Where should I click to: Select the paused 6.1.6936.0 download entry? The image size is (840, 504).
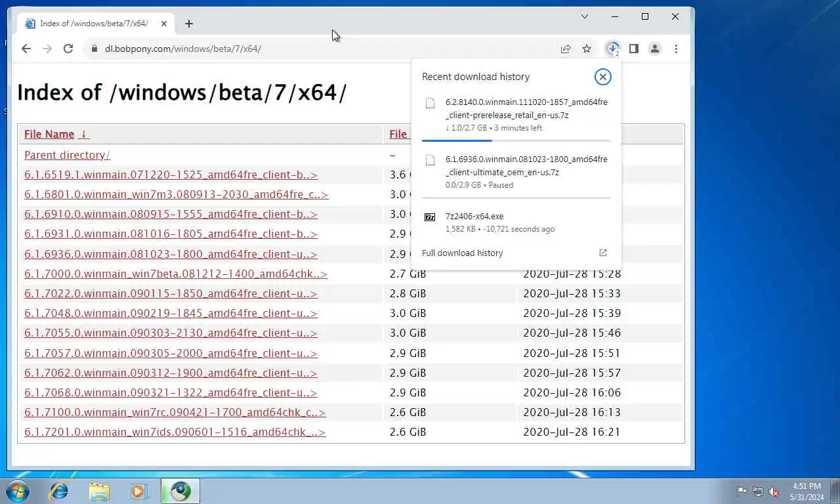516,171
